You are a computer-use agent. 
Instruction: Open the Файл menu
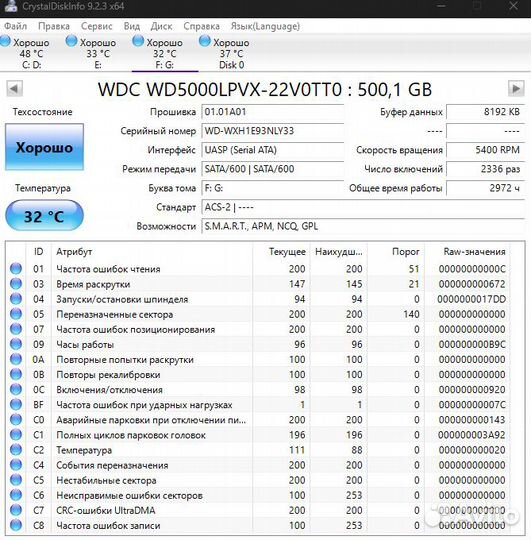(x=15, y=26)
